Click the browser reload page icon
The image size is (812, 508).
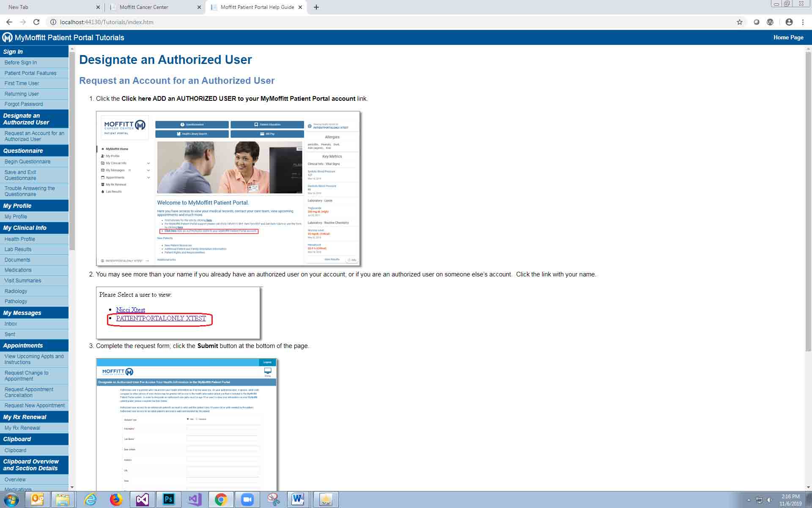click(x=36, y=22)
